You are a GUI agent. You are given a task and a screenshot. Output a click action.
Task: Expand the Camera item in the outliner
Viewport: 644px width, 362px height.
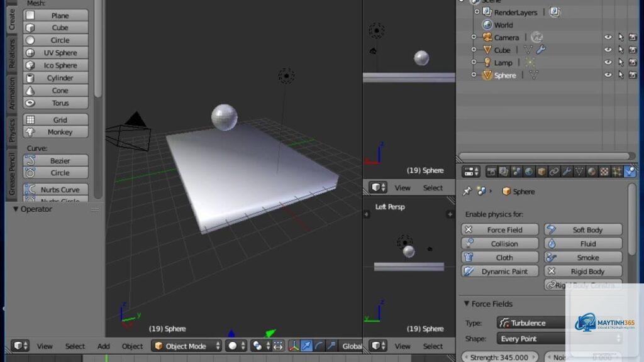[474, 37]
